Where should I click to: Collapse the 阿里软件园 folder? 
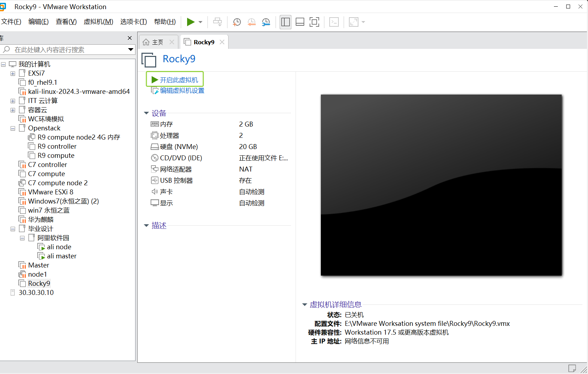(x=22, y=238)
